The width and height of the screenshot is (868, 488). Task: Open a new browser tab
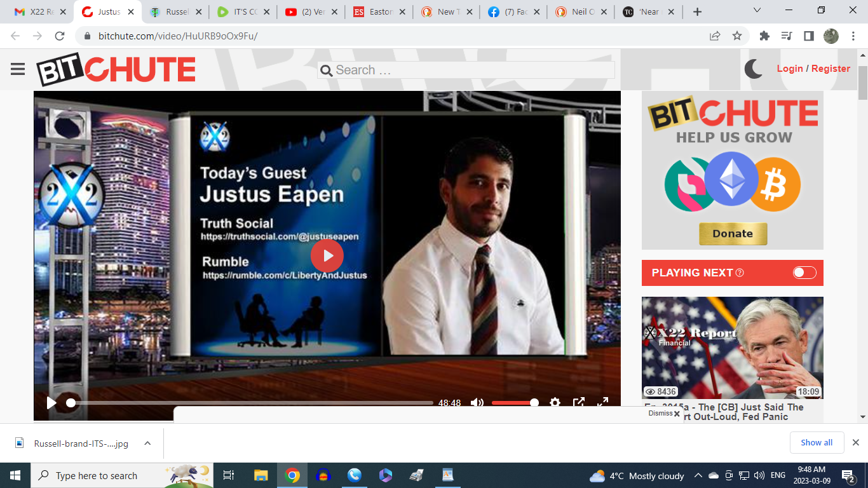pyautogui.click(x=697, y=12)
